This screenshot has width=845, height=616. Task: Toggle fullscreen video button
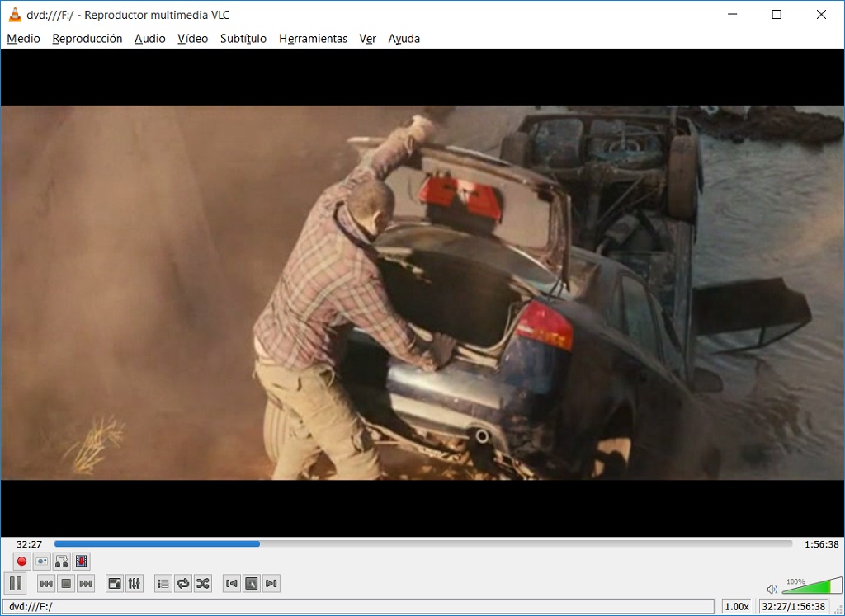coord(115,583)
